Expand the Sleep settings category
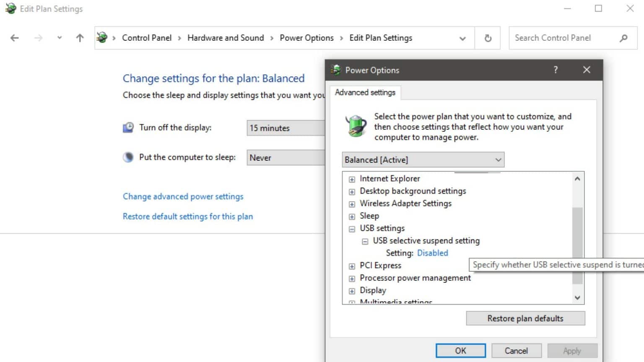This screenshot has width=644, height=362. pyautogui.click(x=351, y=216)
